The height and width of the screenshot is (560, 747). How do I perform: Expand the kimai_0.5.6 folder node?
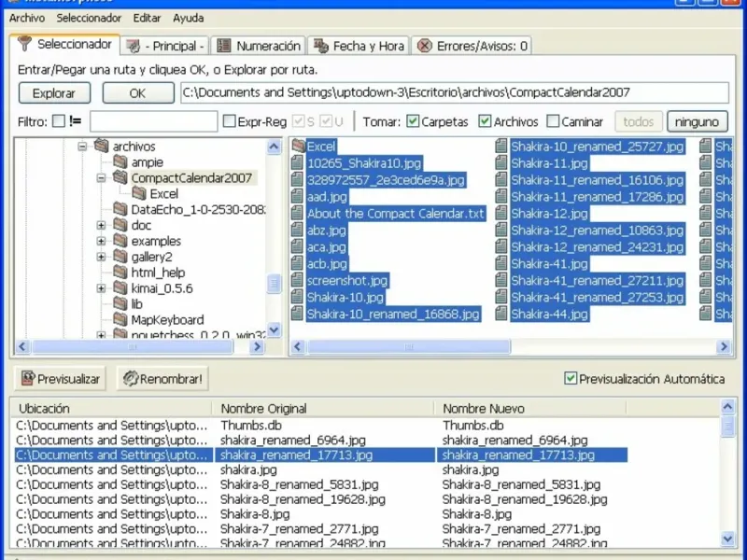click(x=101, y=288)
